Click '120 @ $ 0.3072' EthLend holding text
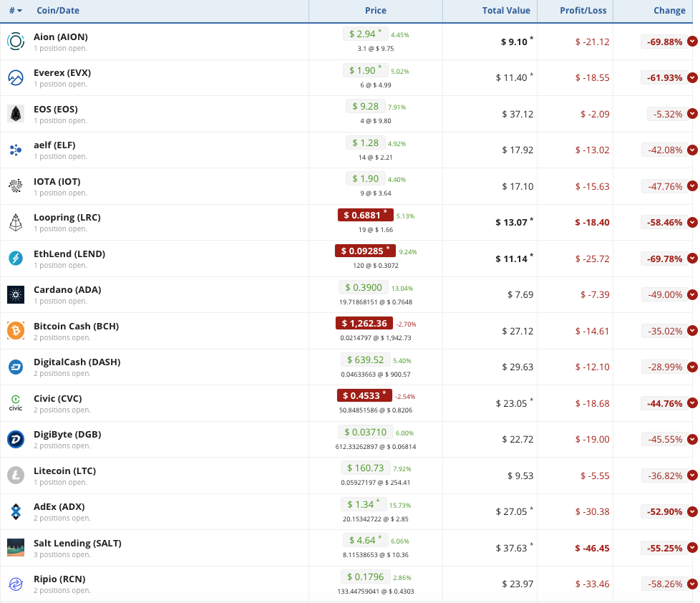Viewport: 700px width, 603px height. pos(376,266)
